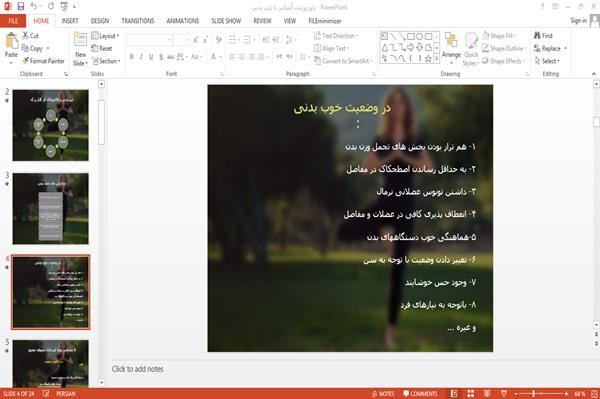Click Find in Editing group
The width and height of the screenshot is (600, 399).
tap(543, 36)
